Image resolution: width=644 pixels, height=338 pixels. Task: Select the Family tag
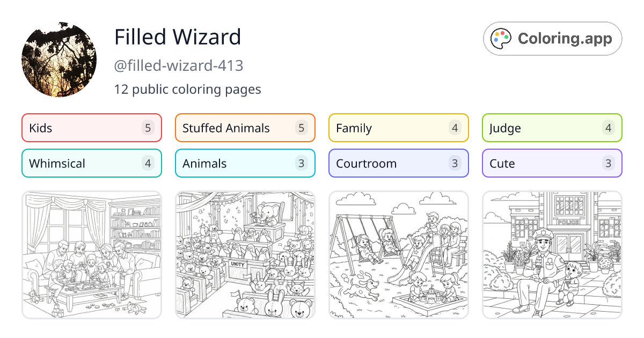[398, 128]
